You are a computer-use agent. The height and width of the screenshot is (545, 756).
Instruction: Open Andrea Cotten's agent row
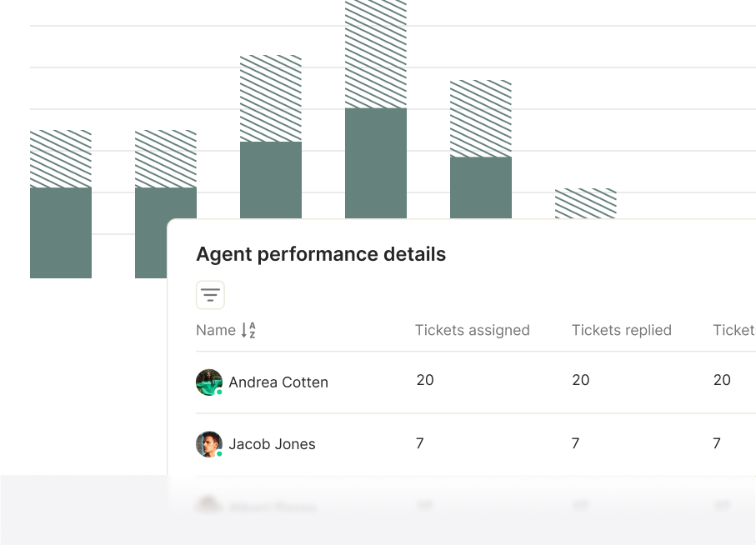pyautogui.click(x=476, y=382)
